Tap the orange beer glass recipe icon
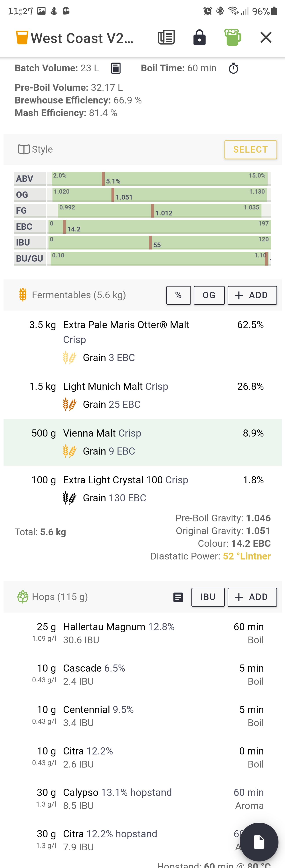The width and height of the screenshot is (285, 868). (22, 37)
